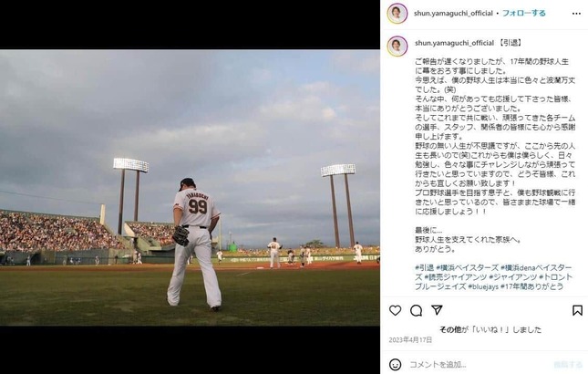Open username link in caption
This screenshot has height=374, width=588.
[454, 43]
